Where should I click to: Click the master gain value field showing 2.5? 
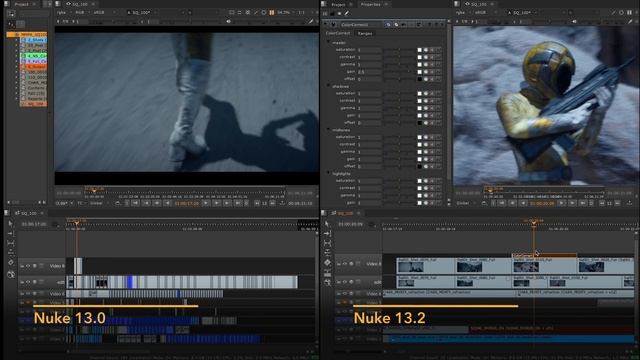(369, 72)
